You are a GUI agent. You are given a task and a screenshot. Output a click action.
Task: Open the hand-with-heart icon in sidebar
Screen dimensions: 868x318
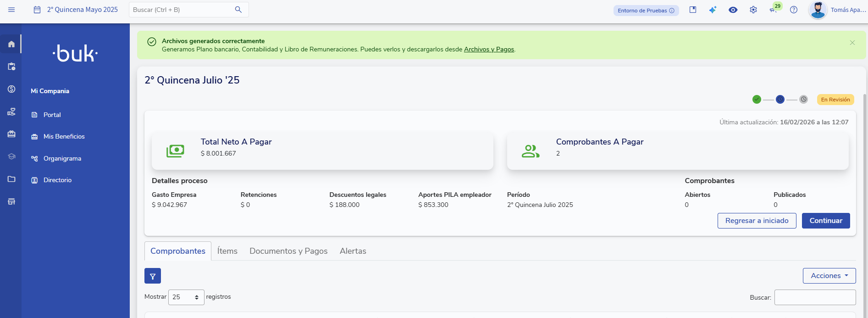[11, 112]
